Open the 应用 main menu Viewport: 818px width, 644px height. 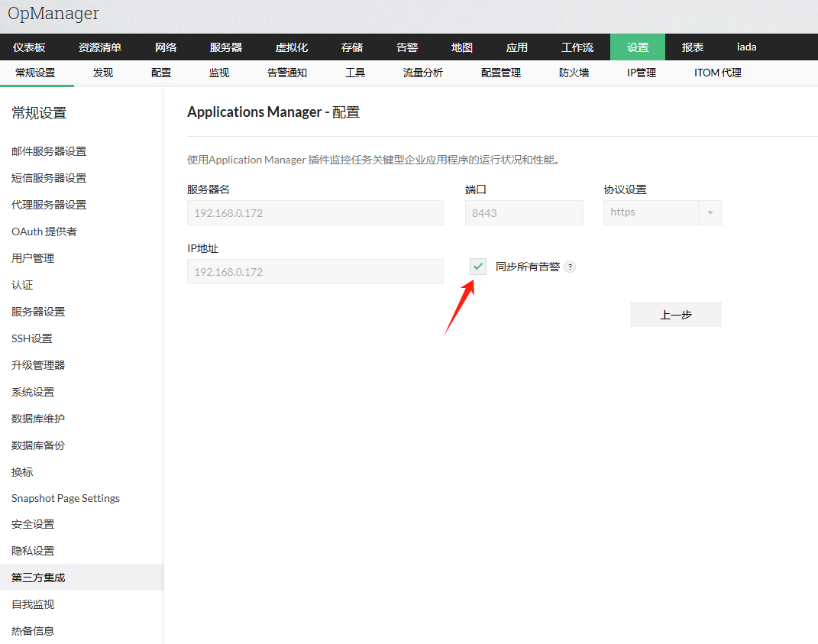(x=517, y=47)
